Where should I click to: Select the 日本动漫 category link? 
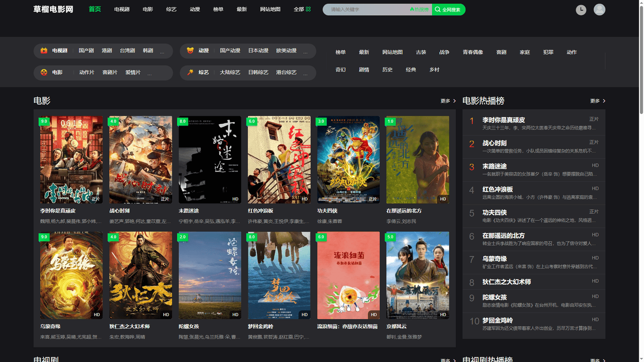point(258,51)
